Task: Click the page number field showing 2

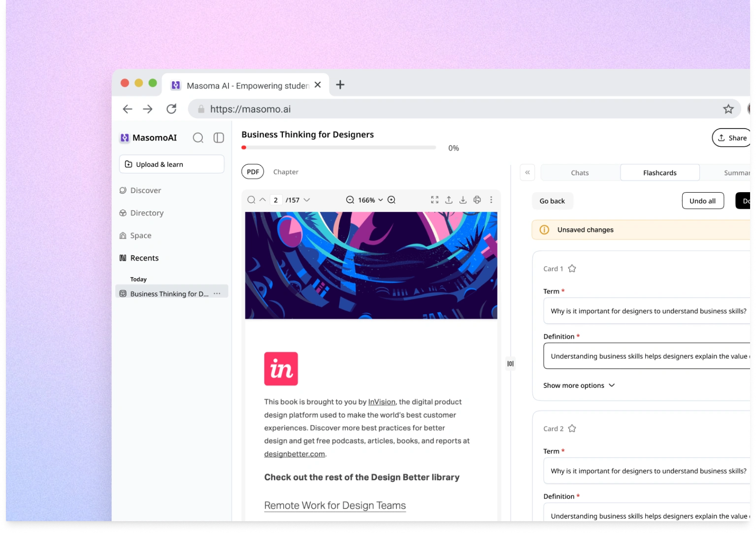Action: pyautogui.click(x=276, y=200)
